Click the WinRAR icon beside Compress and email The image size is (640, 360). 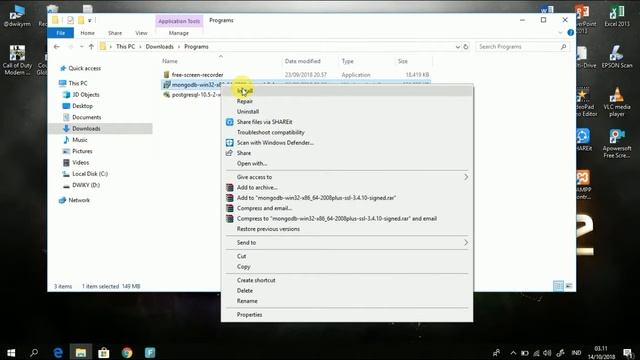(230, 208)
